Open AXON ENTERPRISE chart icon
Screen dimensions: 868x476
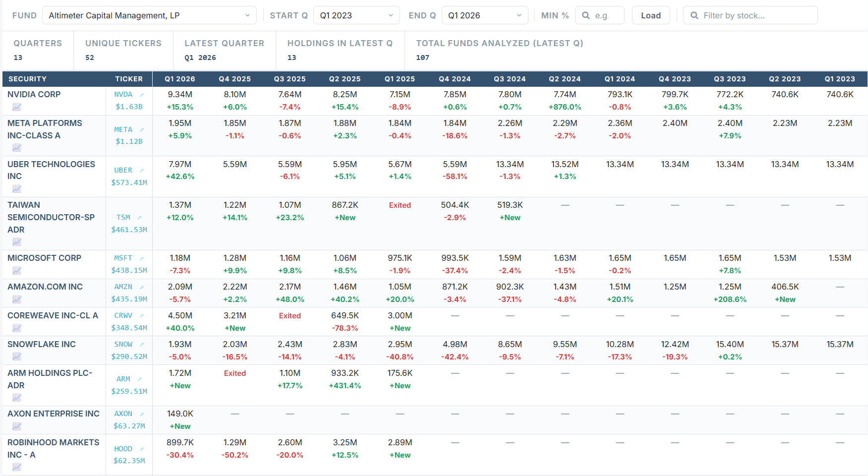pyautogui.click(x=17, y=426)
